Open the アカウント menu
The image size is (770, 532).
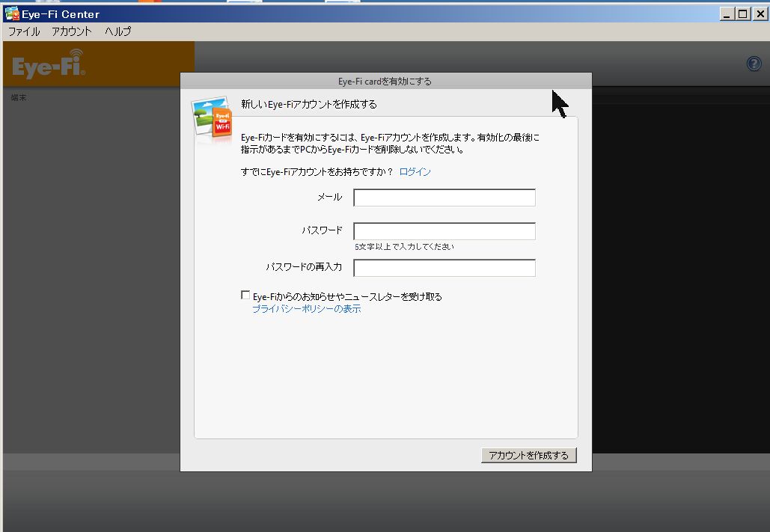(x=72, y=31)
